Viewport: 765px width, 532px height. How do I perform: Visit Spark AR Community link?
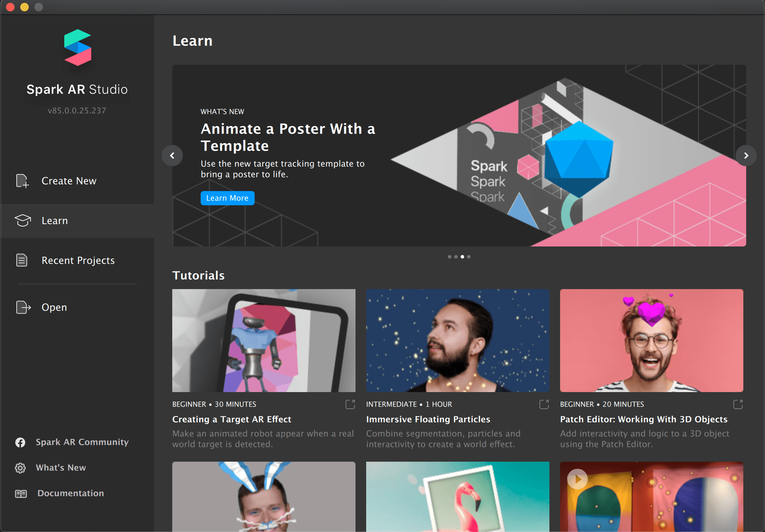(x=82, y=442)
